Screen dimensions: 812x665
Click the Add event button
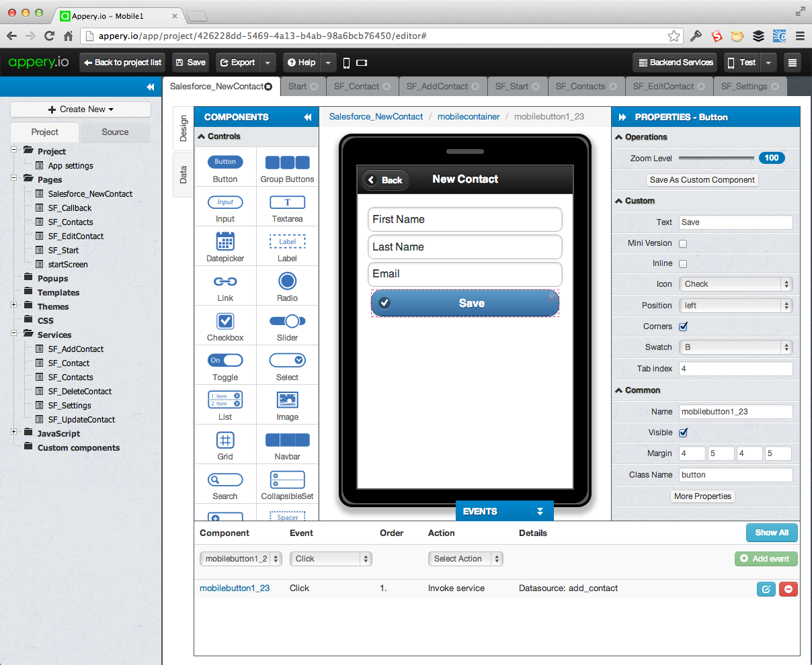(766, 559)
